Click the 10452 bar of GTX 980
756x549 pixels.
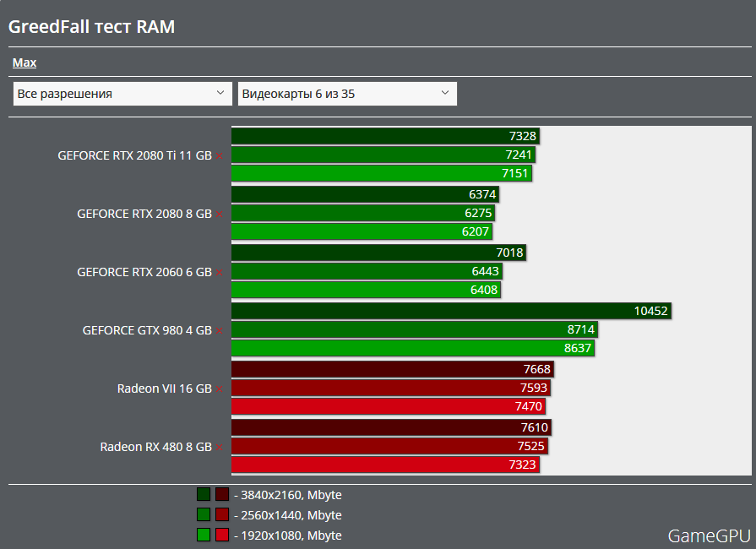click(x=451, y=311)
